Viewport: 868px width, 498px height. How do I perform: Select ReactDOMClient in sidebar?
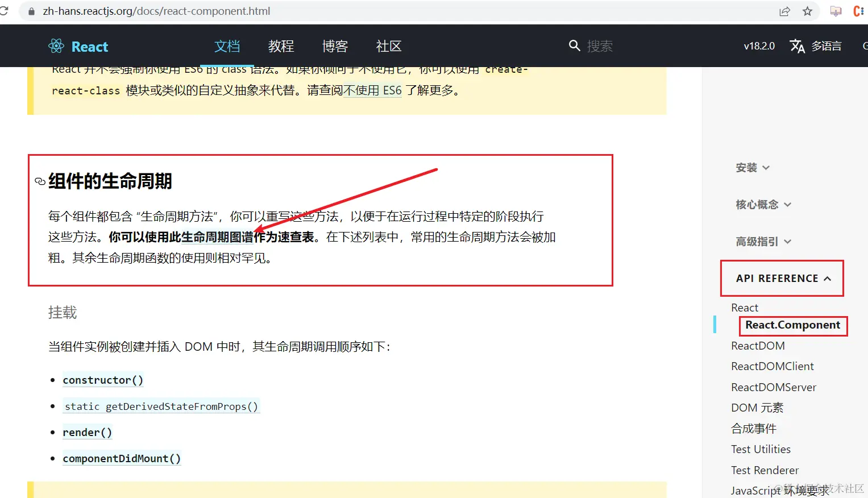tap(772, 367)
